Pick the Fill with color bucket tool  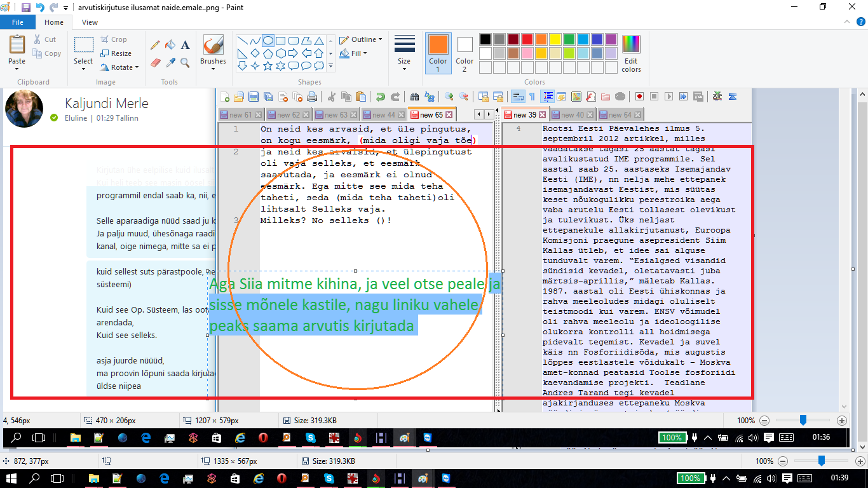click(x=170, y=45)
